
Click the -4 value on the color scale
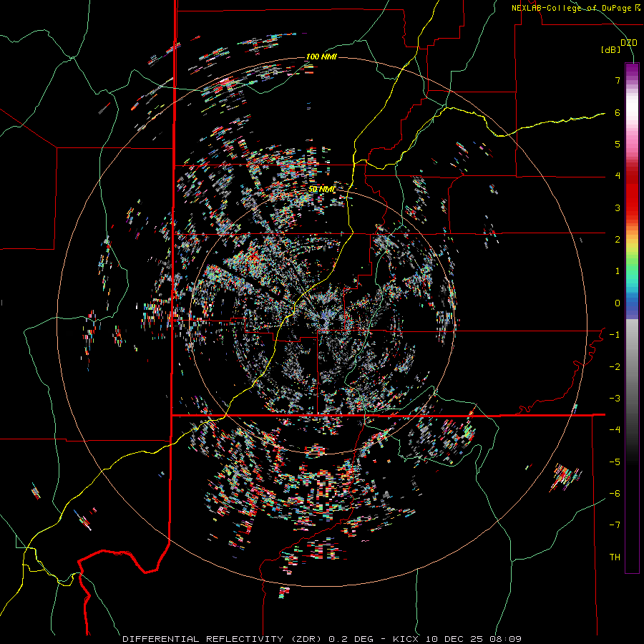615,430
